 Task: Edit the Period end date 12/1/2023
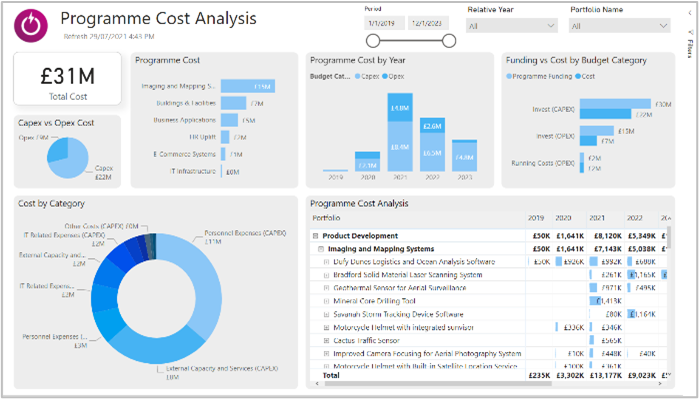[x=428, y=23]
